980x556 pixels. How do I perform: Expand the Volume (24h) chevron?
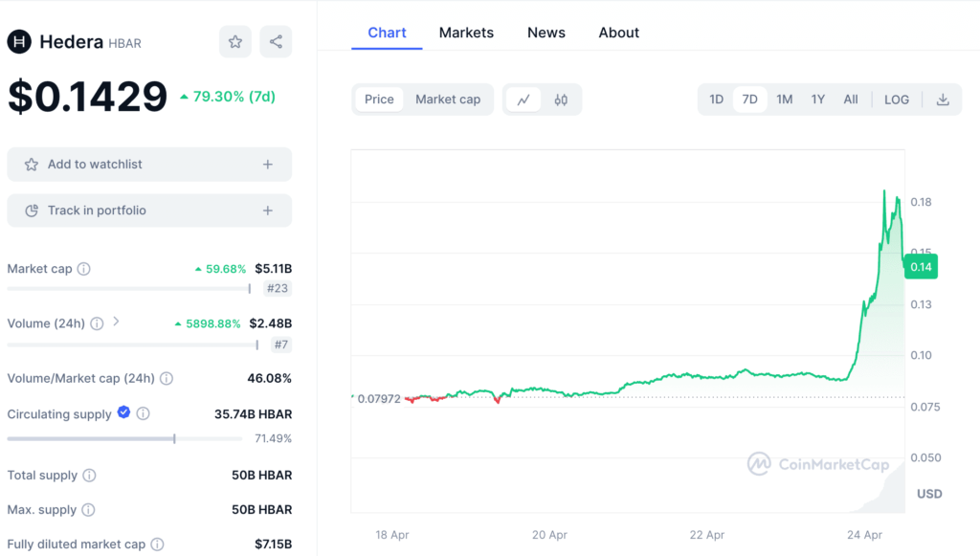click(117, 322)
